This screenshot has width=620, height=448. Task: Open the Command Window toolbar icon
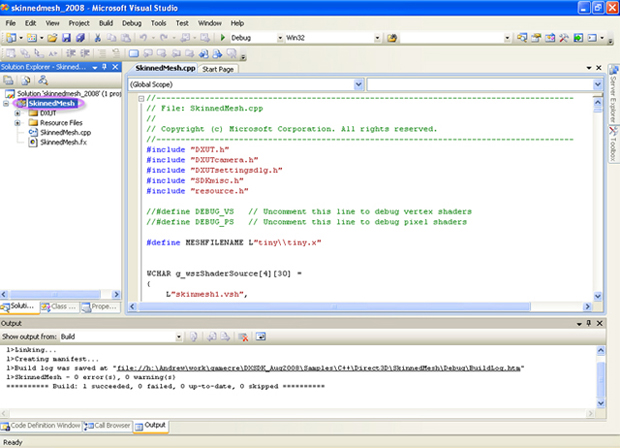click(x=592, y=38)
